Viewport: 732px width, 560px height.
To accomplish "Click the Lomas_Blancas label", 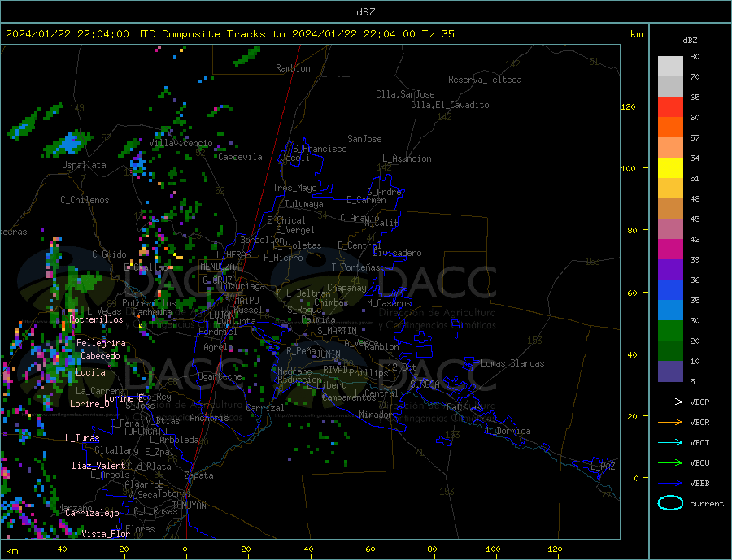I will (x=512, y=363).
